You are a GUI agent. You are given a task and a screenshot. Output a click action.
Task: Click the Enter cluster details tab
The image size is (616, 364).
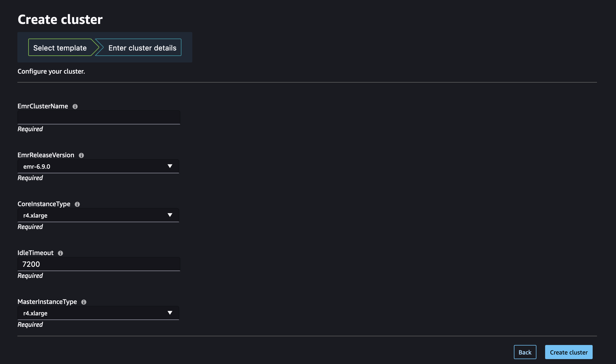click(x=142, y=47)
